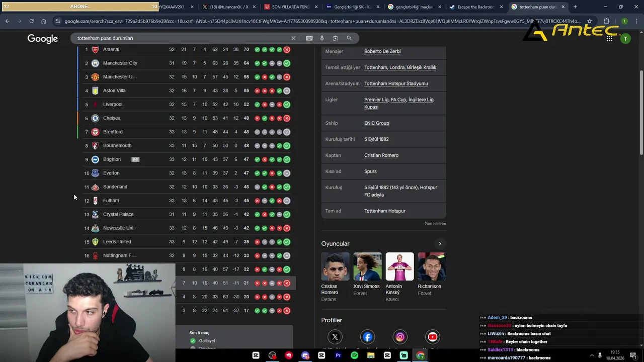The width and height of the screenshot is (644, 362).
Task: Click the Everton club crest
Action: (x=95, y=173)
